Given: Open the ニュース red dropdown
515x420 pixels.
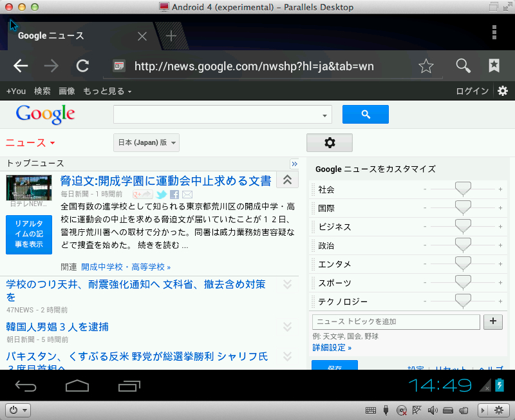Looking at the screenshot, I should coord(30,142).
